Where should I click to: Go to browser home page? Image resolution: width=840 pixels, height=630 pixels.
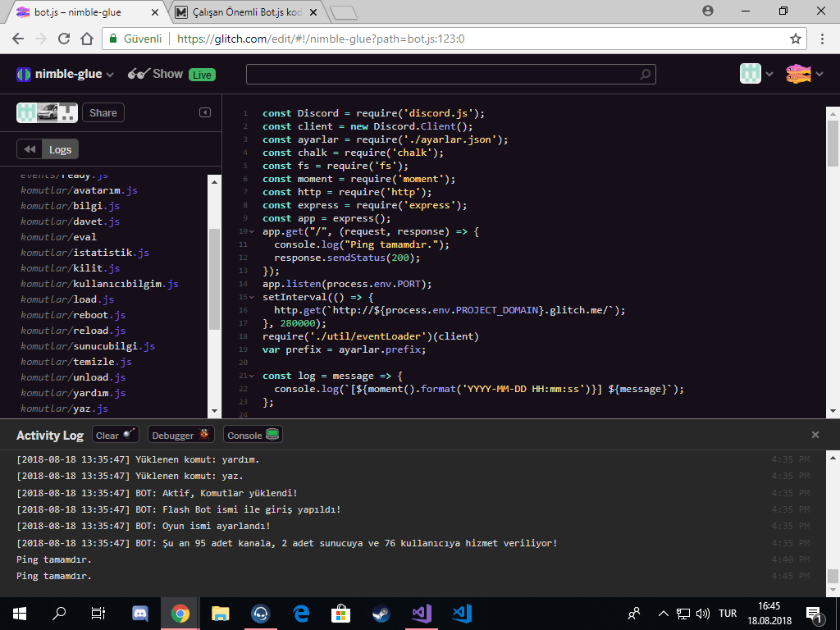[87, 39]
